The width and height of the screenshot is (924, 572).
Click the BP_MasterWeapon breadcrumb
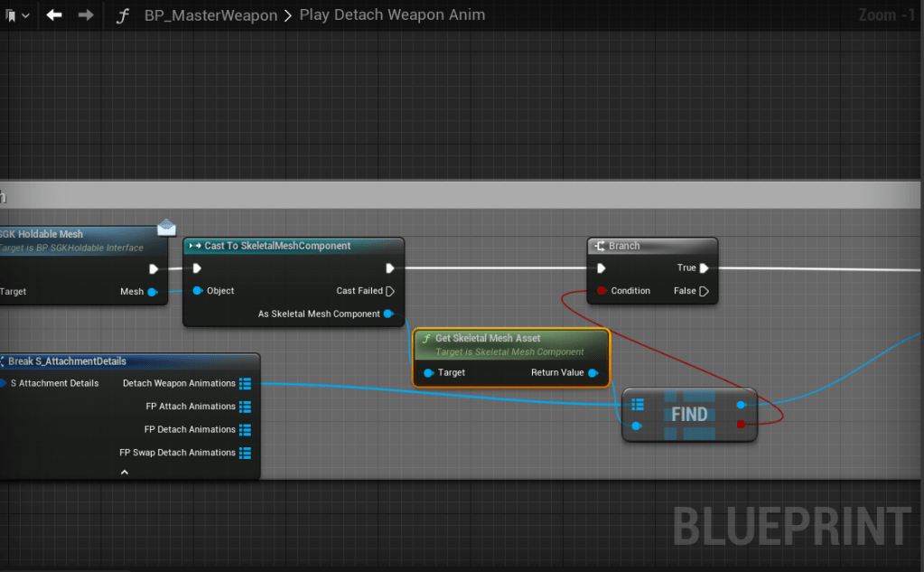click(x=211, y=14)
